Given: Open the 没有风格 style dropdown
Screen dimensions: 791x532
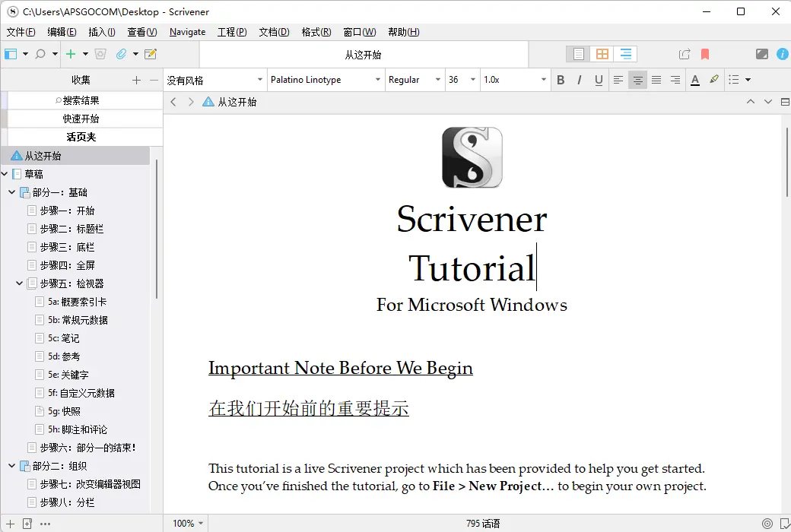Looking at the screenshot, I should pos(214,80).
